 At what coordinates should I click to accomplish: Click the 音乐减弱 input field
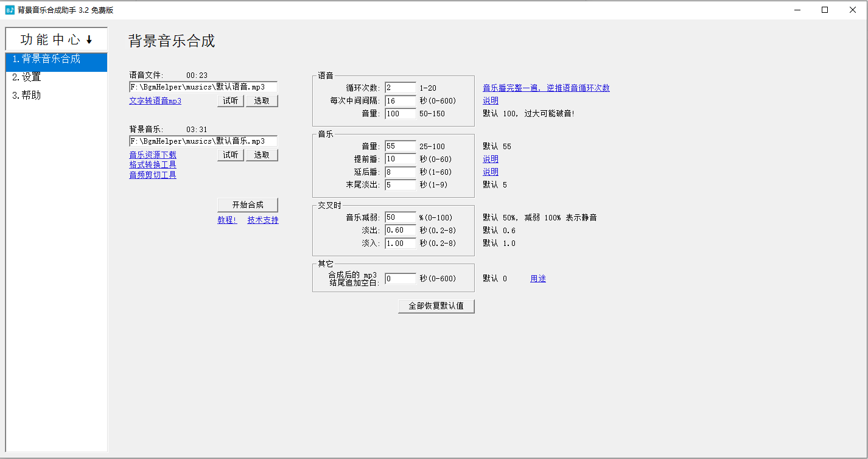click(401, 217)
